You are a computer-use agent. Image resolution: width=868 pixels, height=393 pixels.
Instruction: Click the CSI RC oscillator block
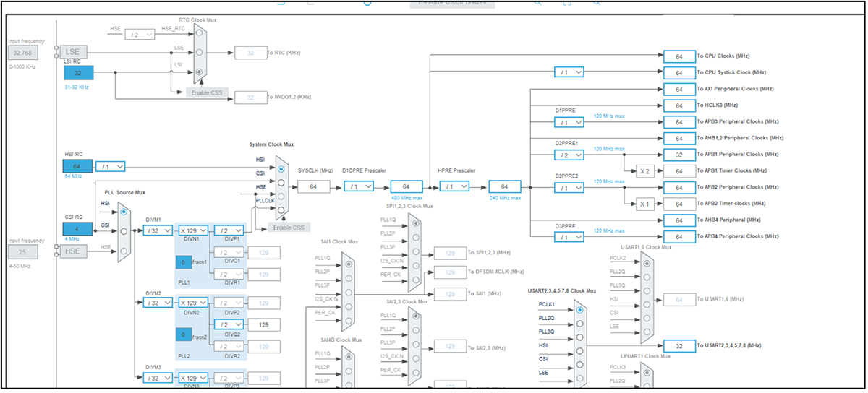pyautogui.click(x=78, y=229)
